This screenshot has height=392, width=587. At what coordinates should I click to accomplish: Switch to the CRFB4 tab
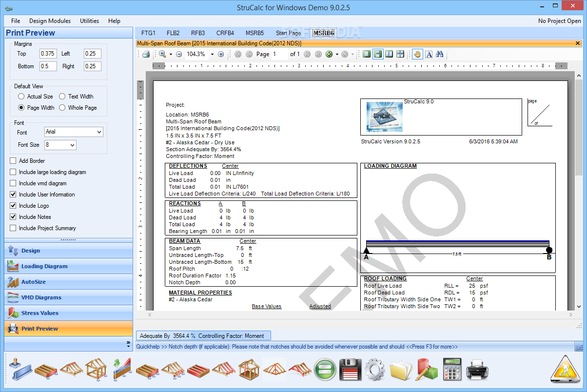coord(225,33)
